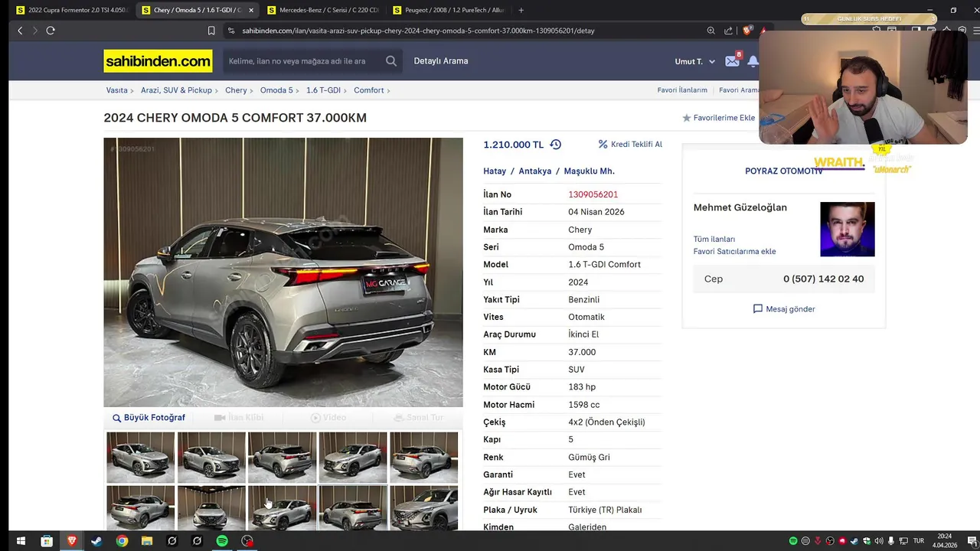Image resolution: width=980 pixels, height=551 pixels.
Task: Open Google Chrome from the taskbar
Action: click(122, 541)
